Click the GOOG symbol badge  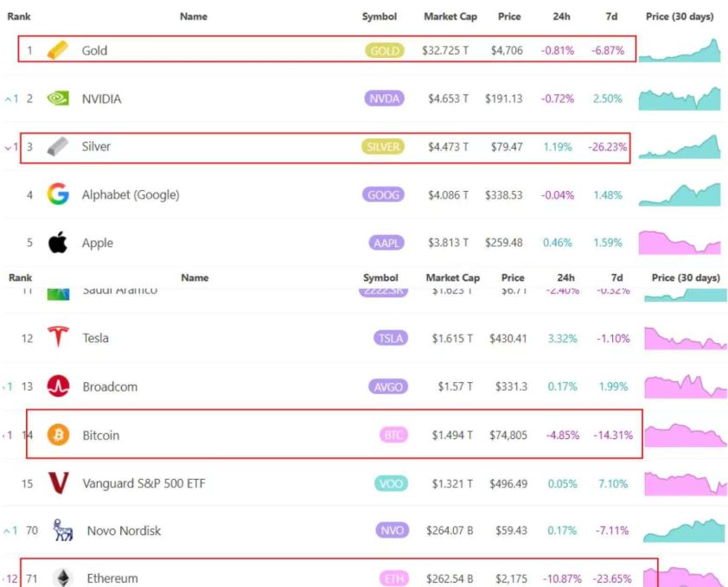(x=384, y=195)
